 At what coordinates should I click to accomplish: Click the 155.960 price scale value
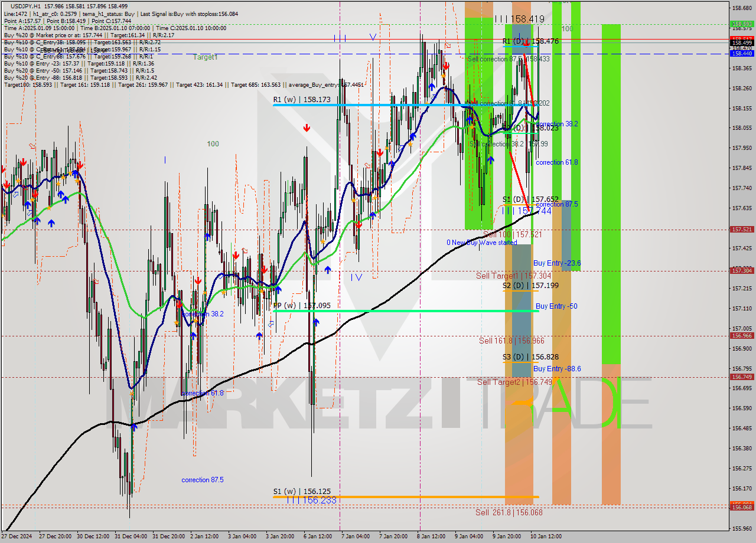pos(742,528)
